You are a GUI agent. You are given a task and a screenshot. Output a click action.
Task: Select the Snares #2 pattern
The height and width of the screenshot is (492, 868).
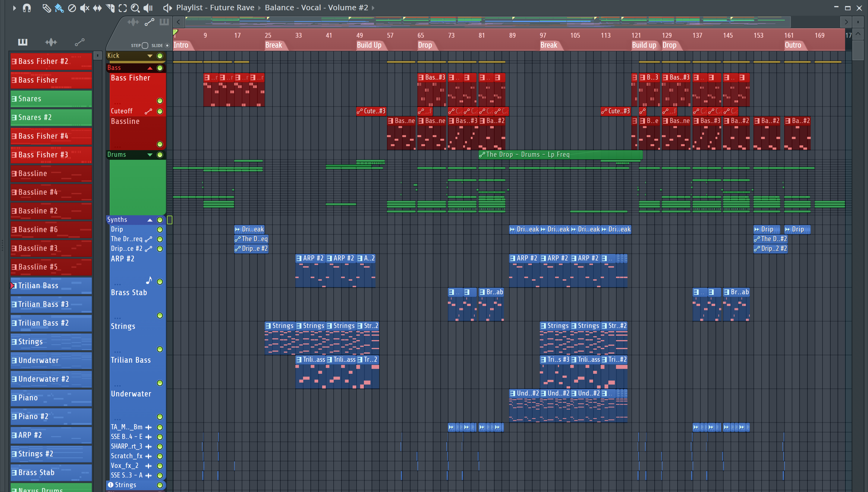click(x=51, y=117)
